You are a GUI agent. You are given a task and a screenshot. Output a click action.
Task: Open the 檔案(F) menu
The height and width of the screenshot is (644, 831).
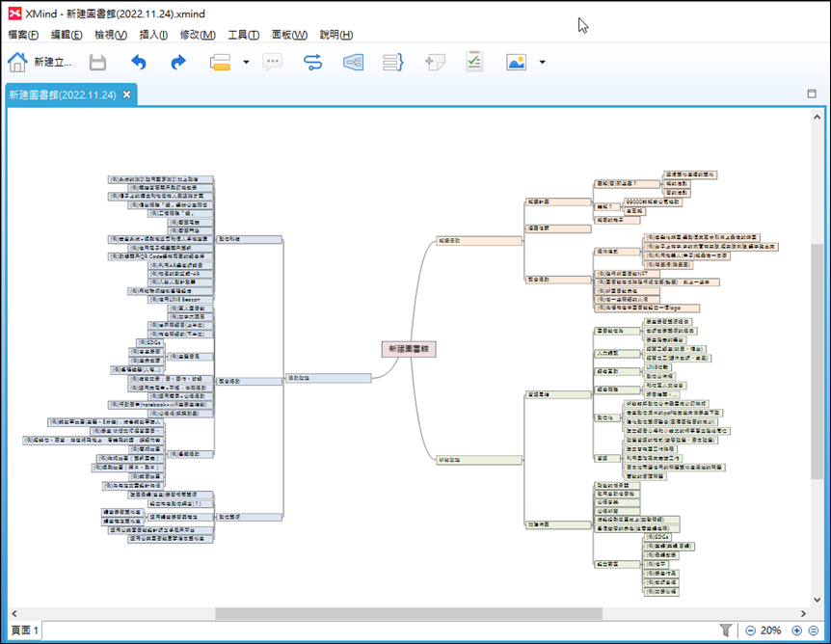coord(23,35)
